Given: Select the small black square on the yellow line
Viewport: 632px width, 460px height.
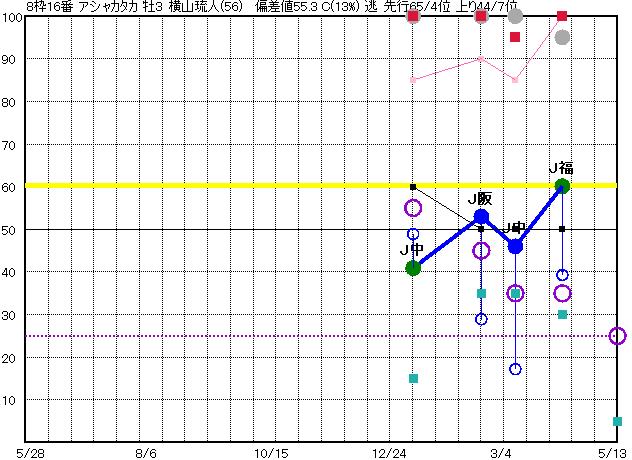Looking at the screenshot, I should pos(413,187).
